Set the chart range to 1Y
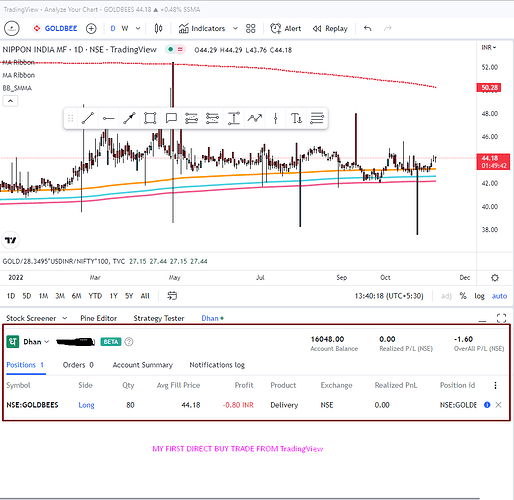 click(x=114, y=296)
